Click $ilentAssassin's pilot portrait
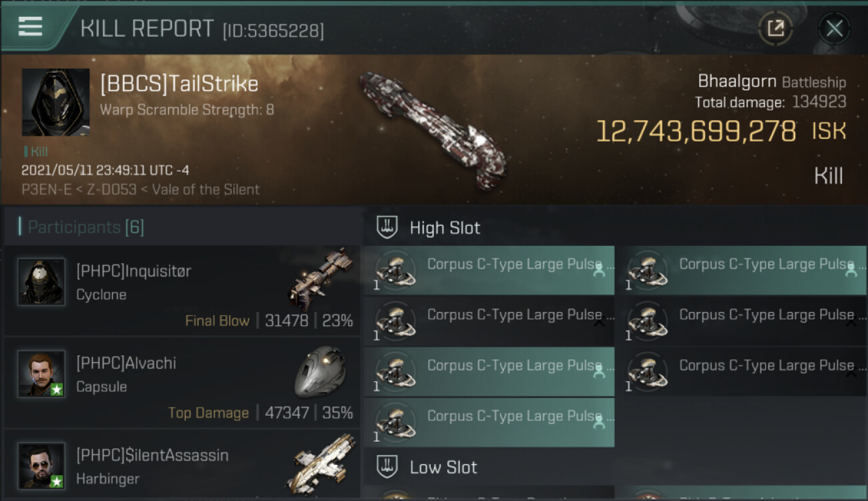 click(x=41, y=466)
